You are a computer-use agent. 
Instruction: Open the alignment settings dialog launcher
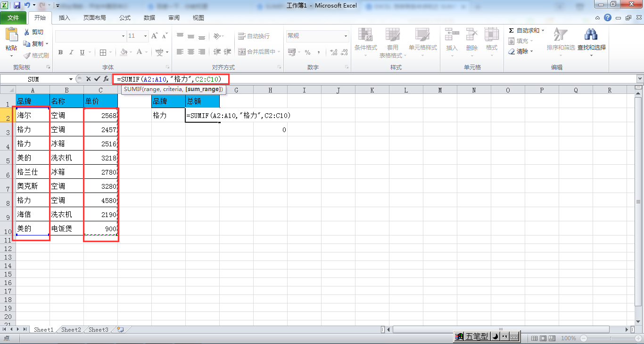(280, 67)
